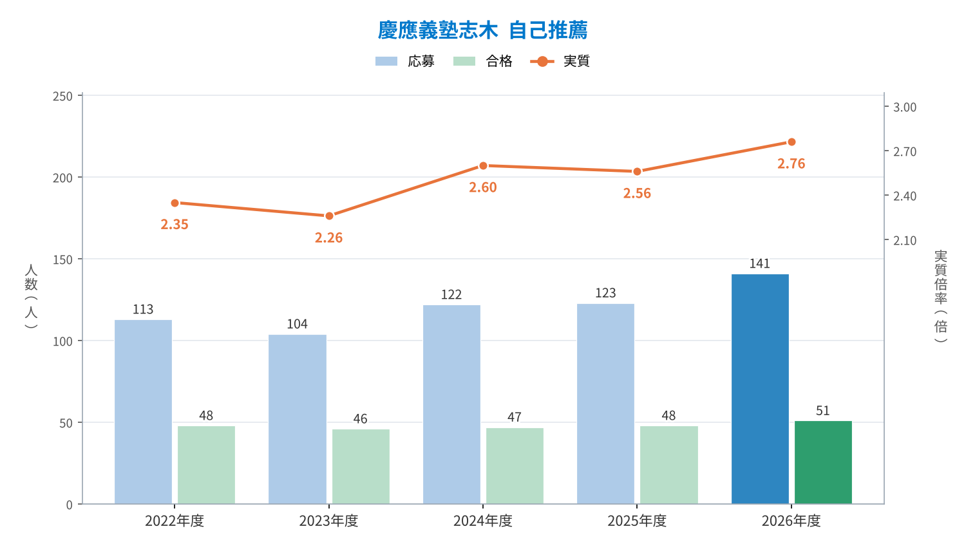This screenshot has width=966, height=560.
Task: Click the 3.00 tick on right axis
Action: click(x=905, y=107)
